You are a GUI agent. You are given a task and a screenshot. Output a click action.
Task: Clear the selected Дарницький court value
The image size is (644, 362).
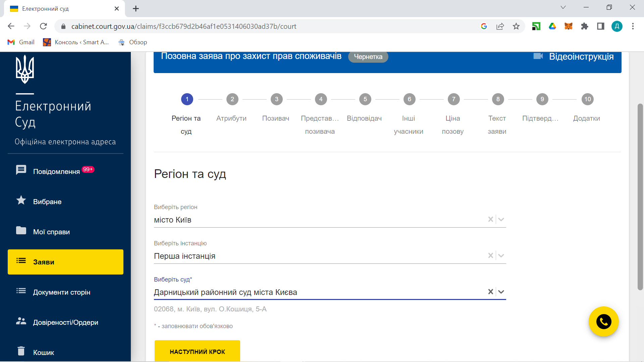coord(490,292)
